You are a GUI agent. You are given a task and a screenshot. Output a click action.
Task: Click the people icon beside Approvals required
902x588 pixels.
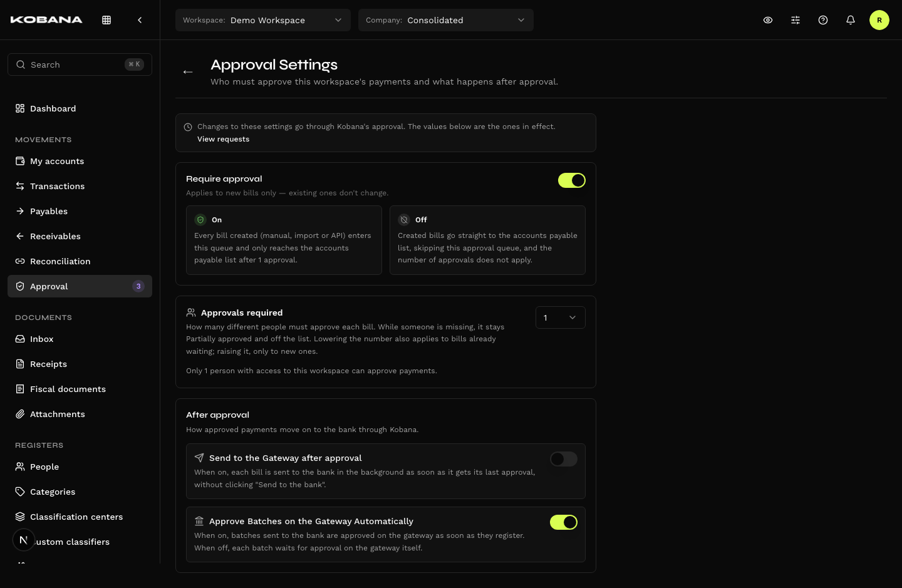[191, 312]
